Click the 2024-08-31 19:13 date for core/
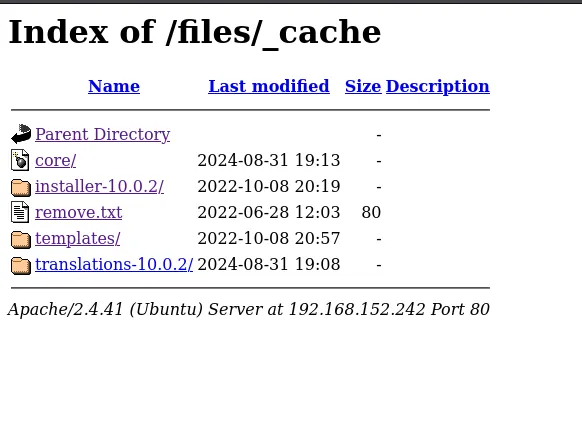This screenshot has height=427, width=582. pos(269,160)
